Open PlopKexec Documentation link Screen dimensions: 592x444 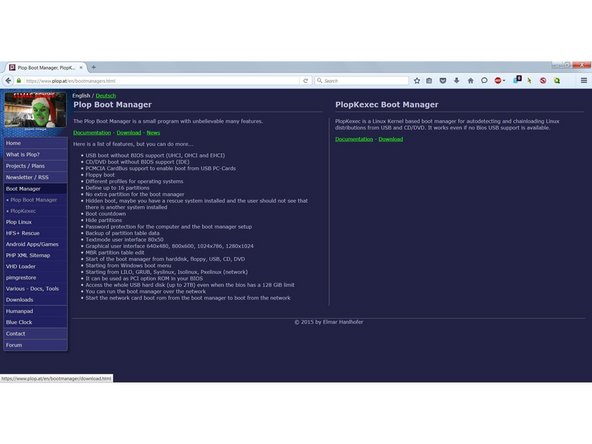(354, 139)
